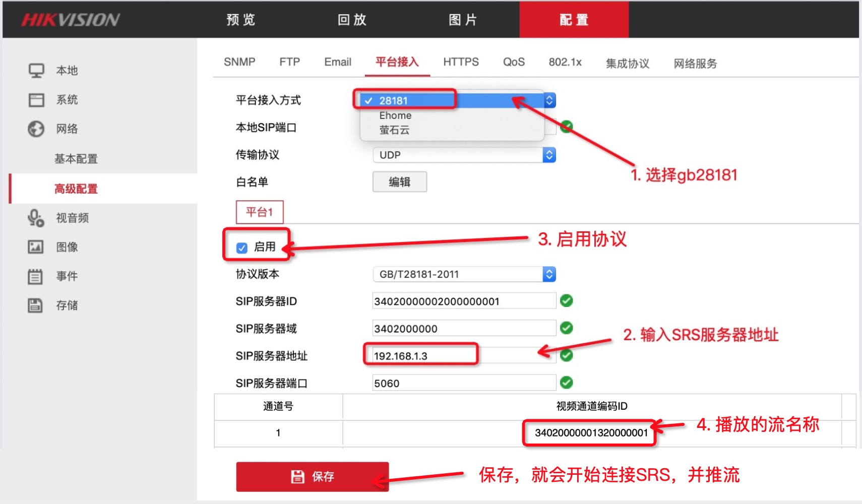862x504 pixels.
Task: Switch to the HTTPS tab
Action: click(x=461, y=62)
